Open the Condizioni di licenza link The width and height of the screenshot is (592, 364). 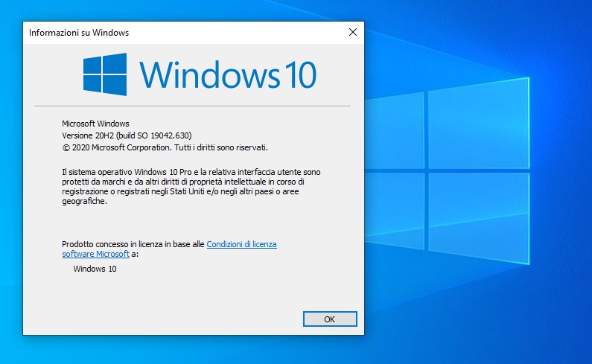pyautogui.click(x=241, y=244)
